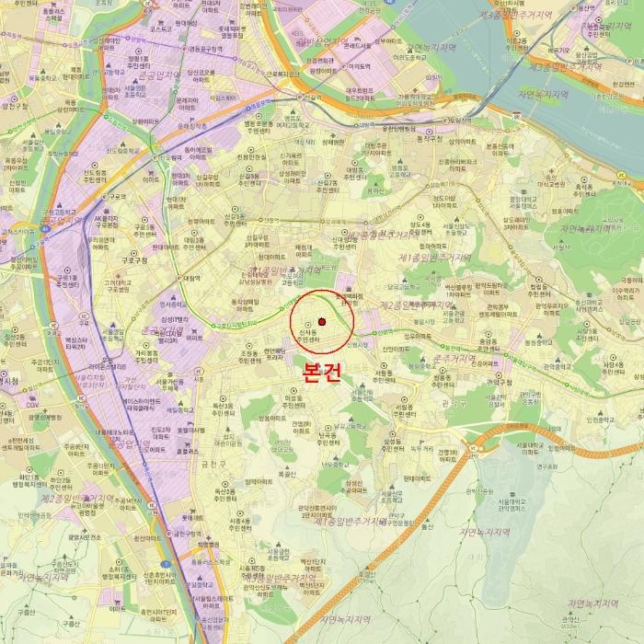Image resolution: width=644 pixels, height=644 pixels.
Task: Select the AK플라자 구로본점 label
Action: coord(107,223)
